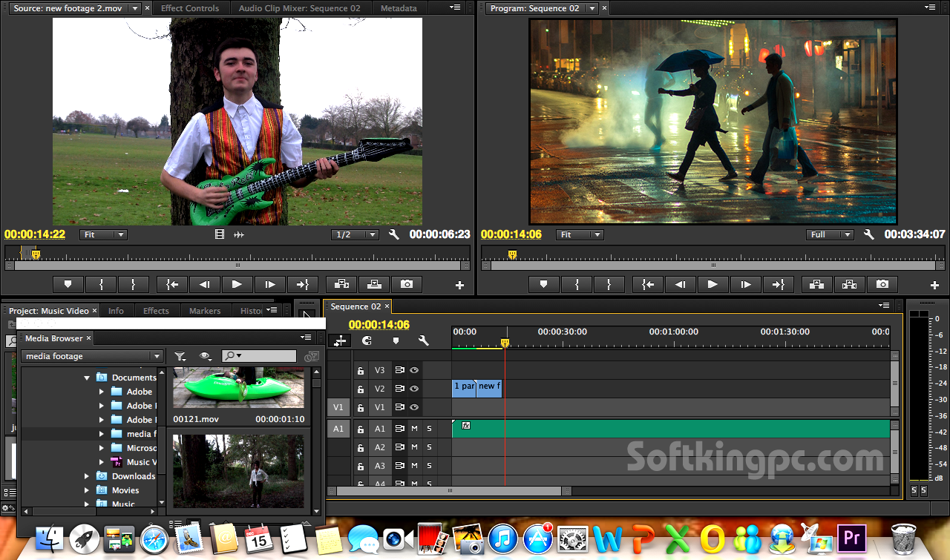Open the media footage directory dropdown
Image resolution: width=950 pixels, height=560 pixels.
[x=93, y=356]
